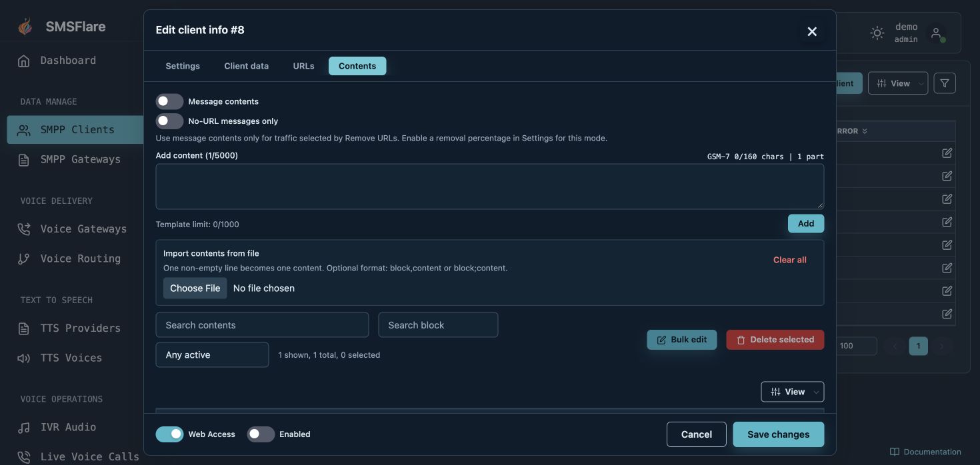Open the Documentation link
Image resolution: width=980 pixels, height=465 pixels.
(925, 452)
